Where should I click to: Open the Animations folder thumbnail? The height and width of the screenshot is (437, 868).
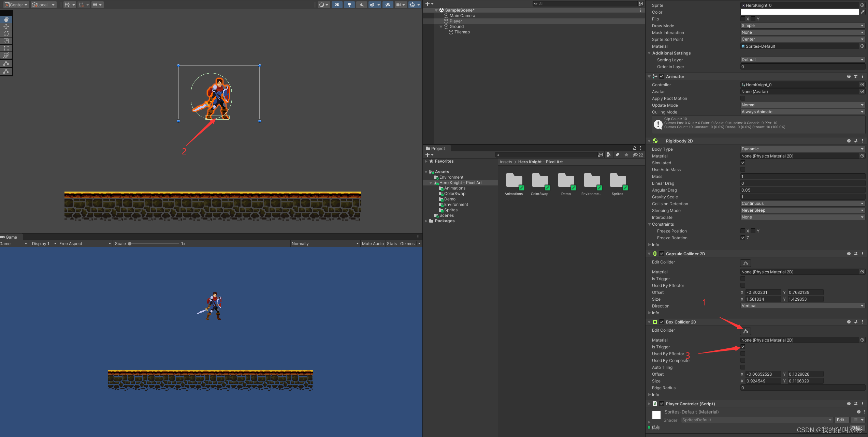coord(514,181)
